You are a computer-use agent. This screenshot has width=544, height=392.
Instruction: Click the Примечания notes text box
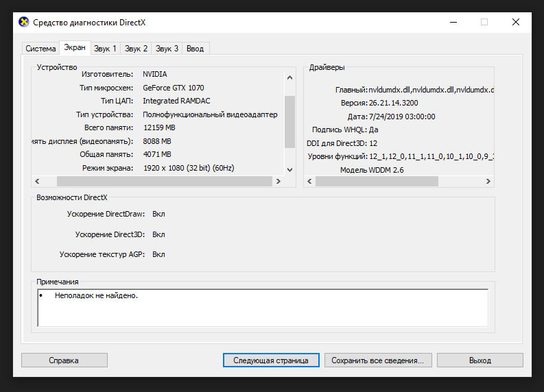click(263, 308)
